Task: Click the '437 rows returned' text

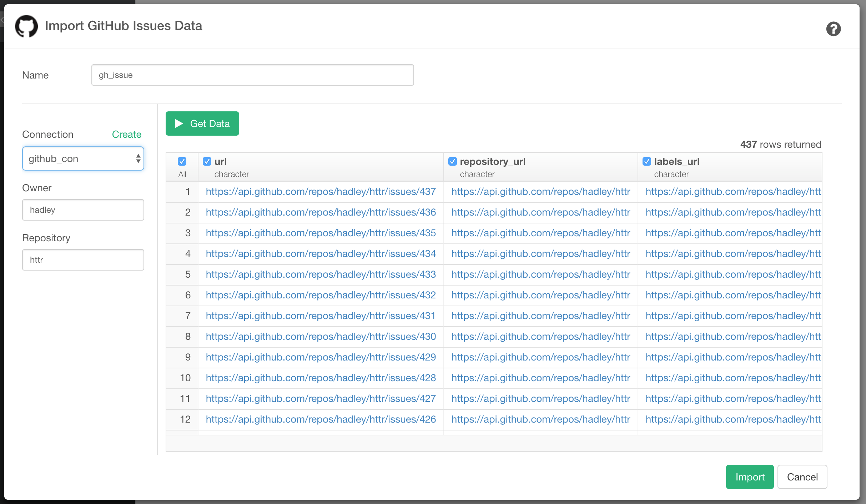Action: click(x=781, y=144)
